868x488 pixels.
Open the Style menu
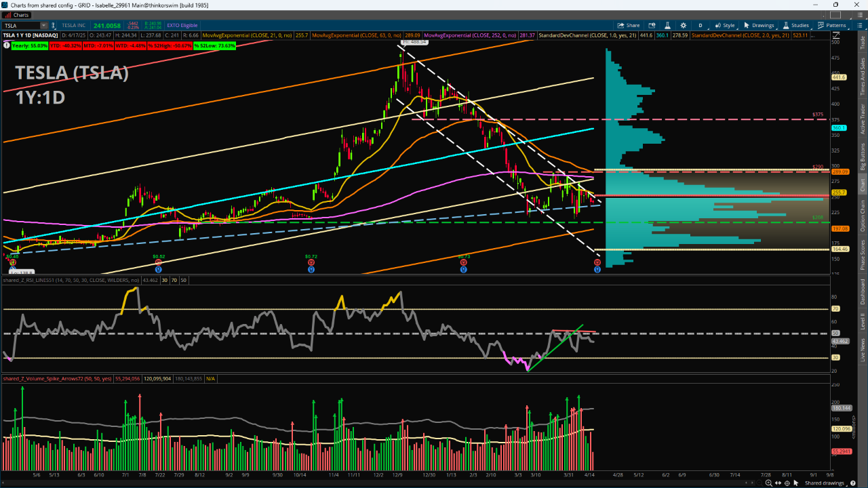[724, 25]
